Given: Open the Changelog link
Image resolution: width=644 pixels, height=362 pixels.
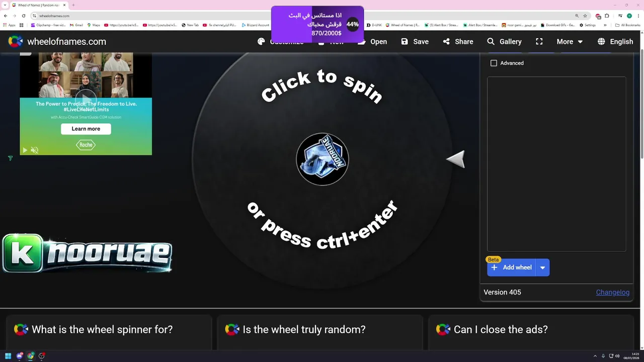Looking at the screenshot, I should point(612,292).
